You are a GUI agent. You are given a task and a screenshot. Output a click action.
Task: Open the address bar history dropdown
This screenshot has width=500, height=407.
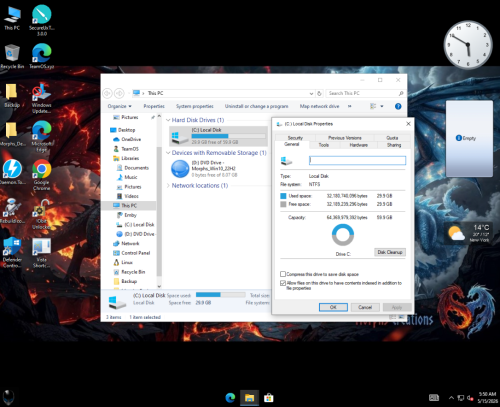point(311,94)
